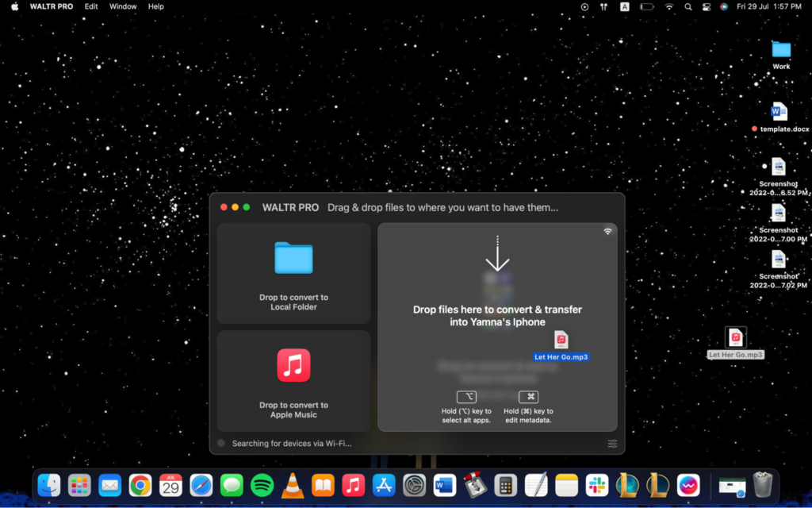This screenshot has width=812, height=508.
Task: Select the Screenshot file ending 6.52 PM
Action: coord(779,177)
